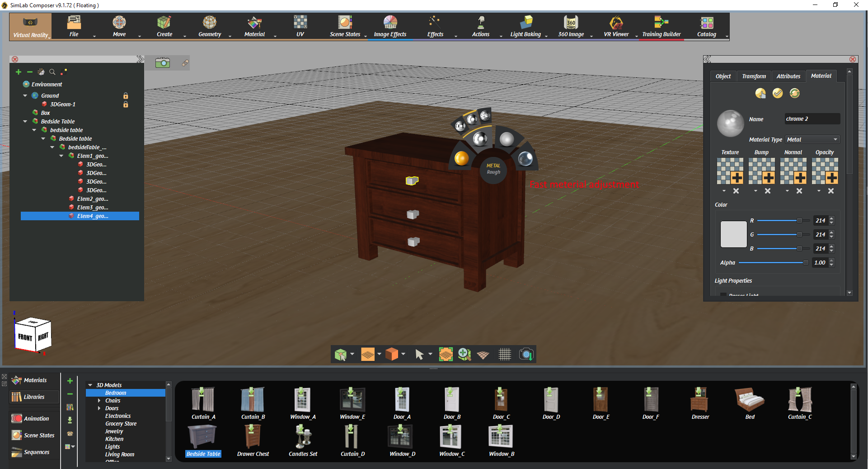Click the snapshot camera in bottom toolbar
Image resolution: width=868 pixels, height=469 pixels.
526,355
